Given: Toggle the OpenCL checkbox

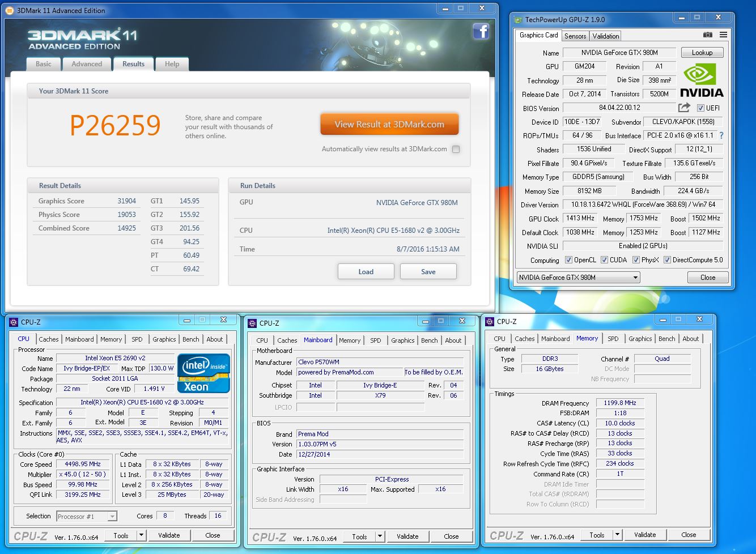Looking at the screenshot, I should click(568, 260).
